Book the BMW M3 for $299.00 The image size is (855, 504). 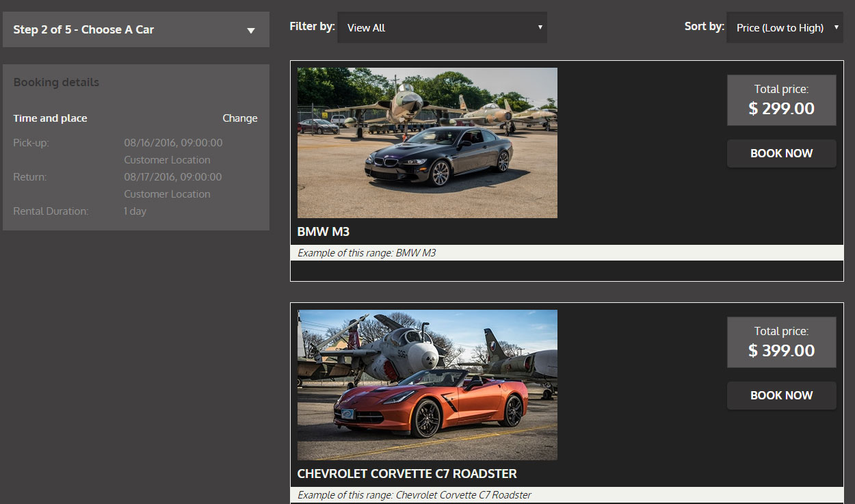click(782, 153)
